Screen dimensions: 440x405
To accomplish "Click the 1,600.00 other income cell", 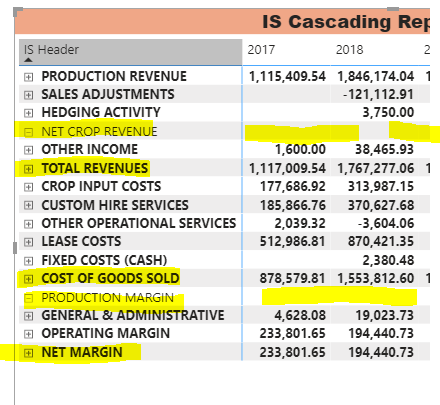I will (300, 150).
